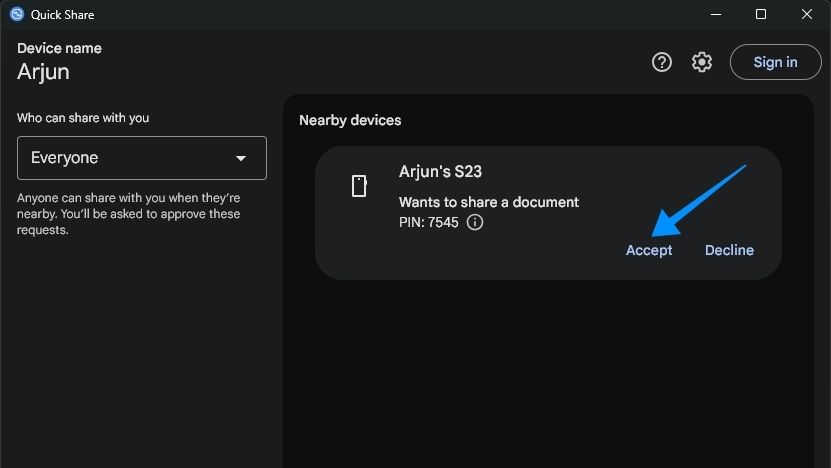Open the Everyone visibility dropdown
The image size is (831, 468).
(142, 158)
